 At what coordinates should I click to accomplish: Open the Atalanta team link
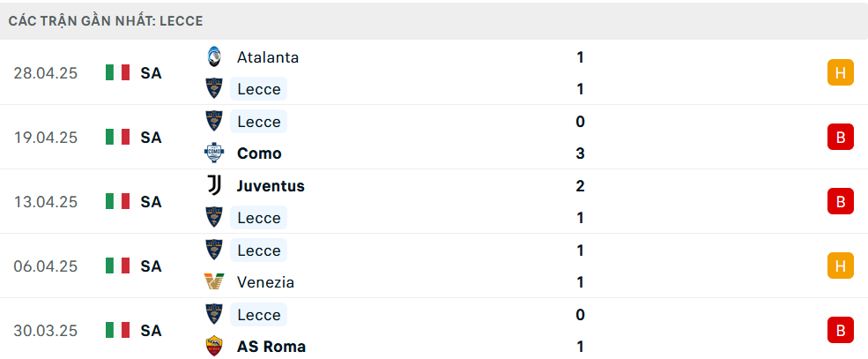coord(268,57)
